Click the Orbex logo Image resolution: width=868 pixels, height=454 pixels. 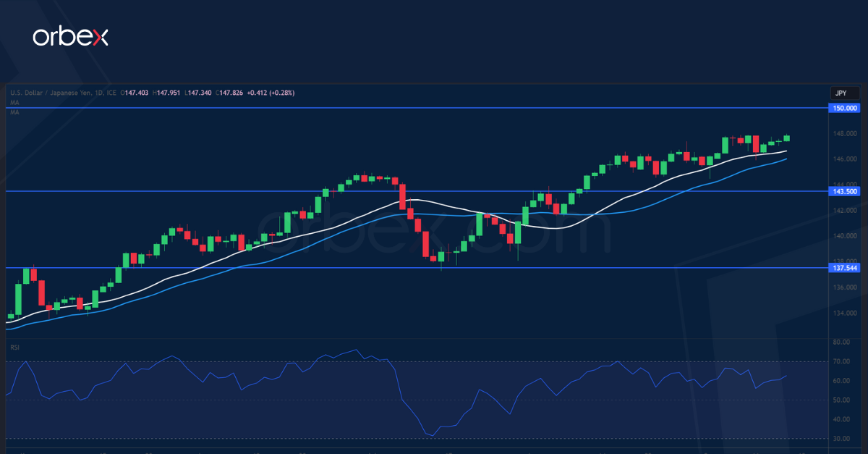(x=70, y=38)
